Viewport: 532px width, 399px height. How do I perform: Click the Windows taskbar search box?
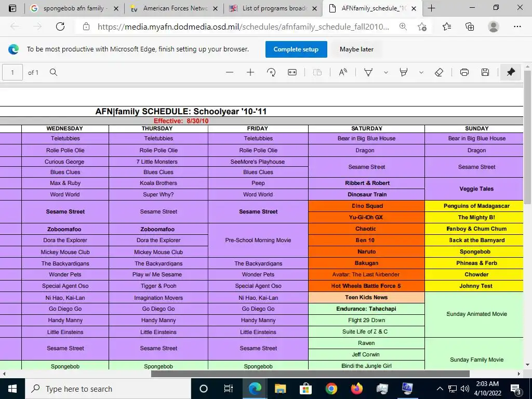coord(108,389)
